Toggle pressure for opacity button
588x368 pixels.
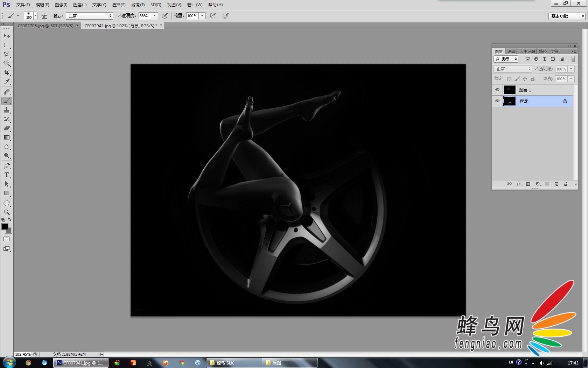point(165,16)
